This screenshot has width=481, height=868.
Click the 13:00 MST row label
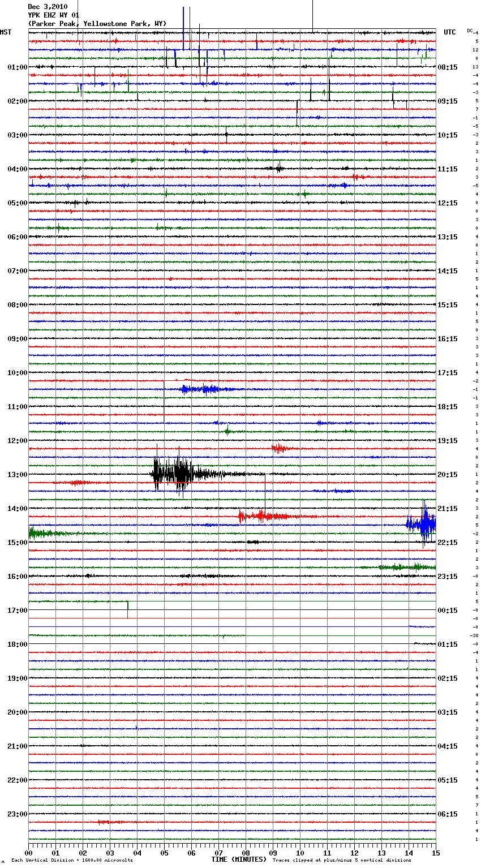(18, 475)
